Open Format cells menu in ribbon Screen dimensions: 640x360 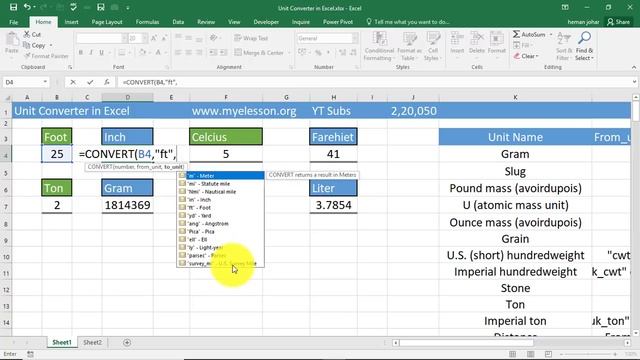click(496, 43)
